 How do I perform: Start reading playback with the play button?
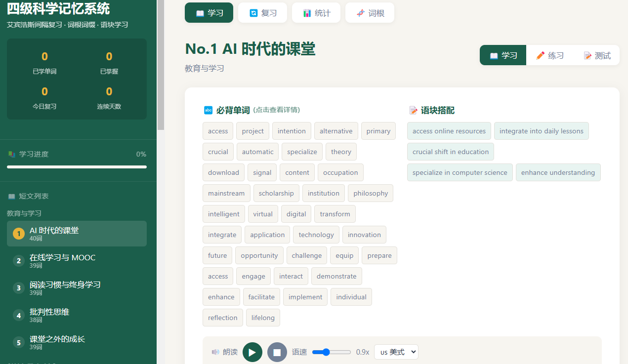pos(252,352)
